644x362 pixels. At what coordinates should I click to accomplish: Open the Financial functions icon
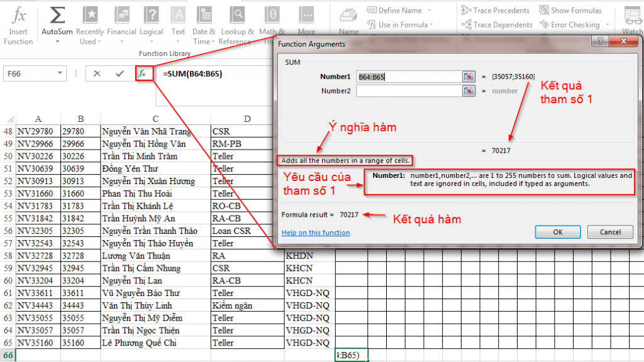tap(121, 16)
